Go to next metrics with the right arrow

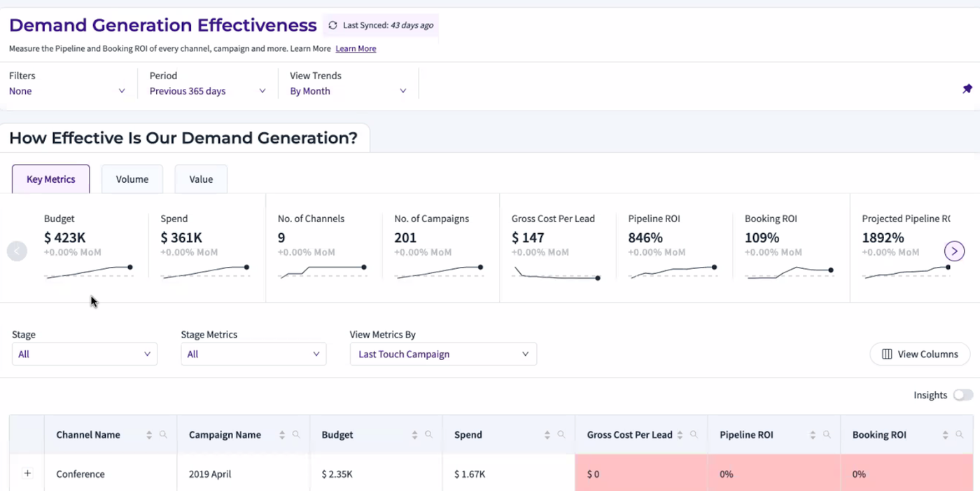tap(955, 251)
